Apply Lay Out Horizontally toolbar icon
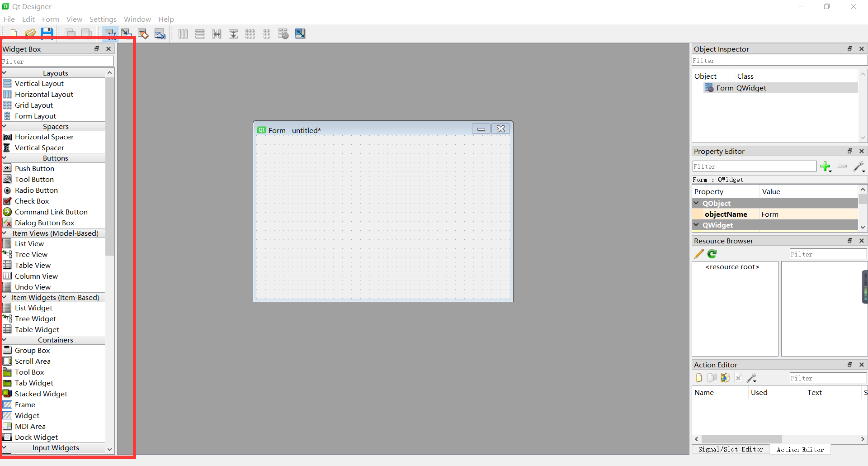 (183, 34)
